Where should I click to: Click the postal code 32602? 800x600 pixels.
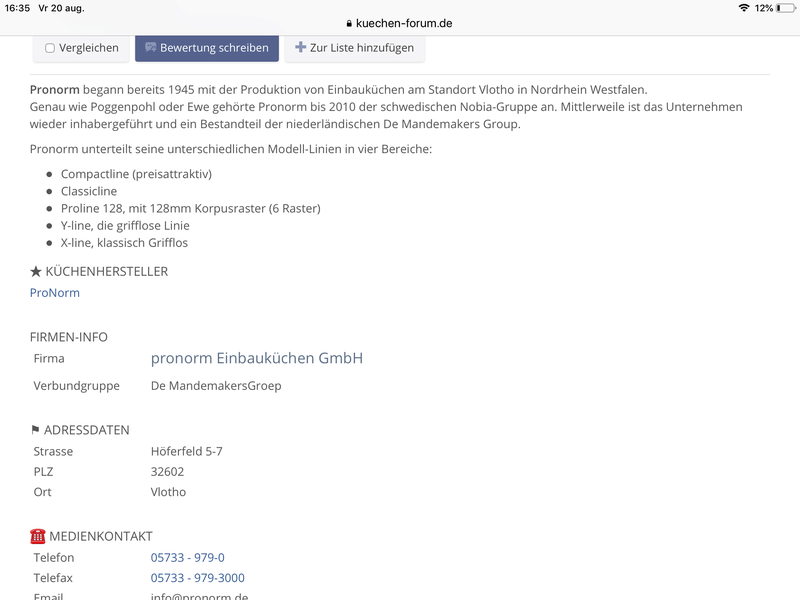pos(167,472)
